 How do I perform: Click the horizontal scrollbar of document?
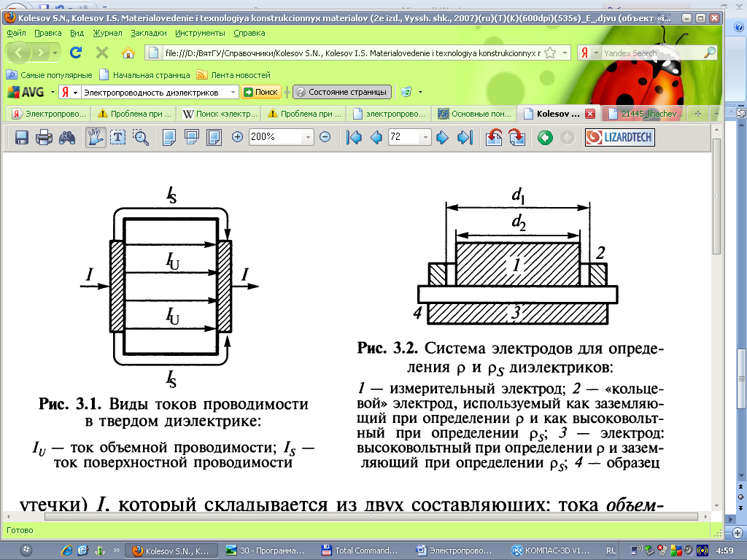(371, 516)
